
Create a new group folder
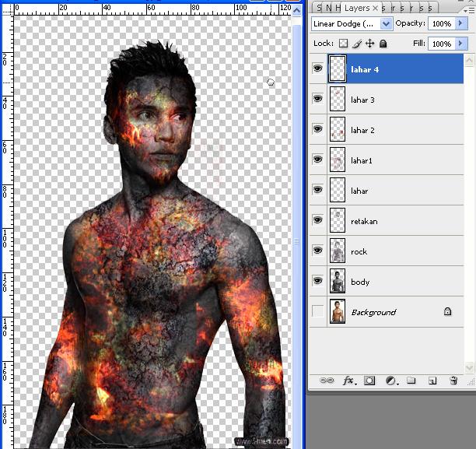(x=411, y=381)
